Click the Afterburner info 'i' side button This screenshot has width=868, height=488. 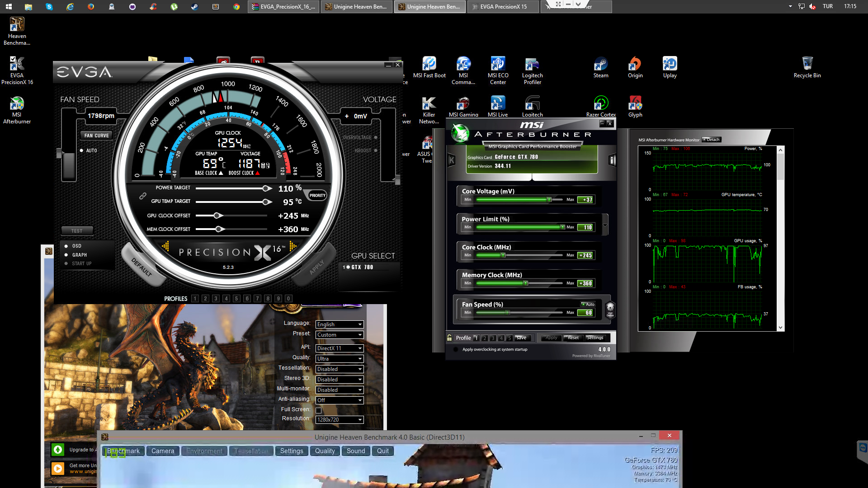(x=612, y=160)
